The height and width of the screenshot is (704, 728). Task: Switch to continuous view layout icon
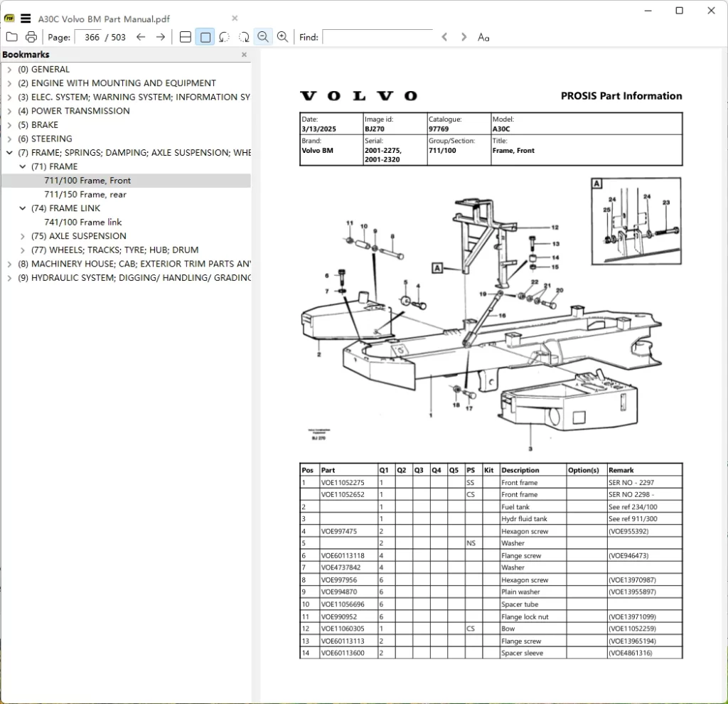pos(186,37)
